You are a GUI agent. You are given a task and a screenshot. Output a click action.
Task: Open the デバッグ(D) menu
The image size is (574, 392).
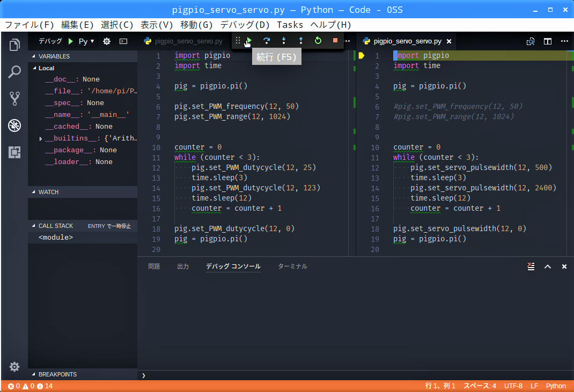[x=245, y=25]
